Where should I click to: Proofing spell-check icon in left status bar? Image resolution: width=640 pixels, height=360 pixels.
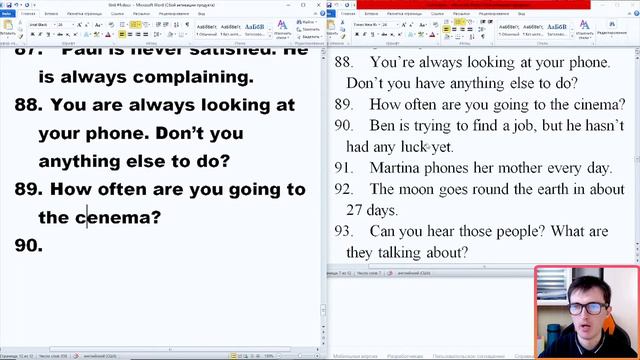(76, 356)
